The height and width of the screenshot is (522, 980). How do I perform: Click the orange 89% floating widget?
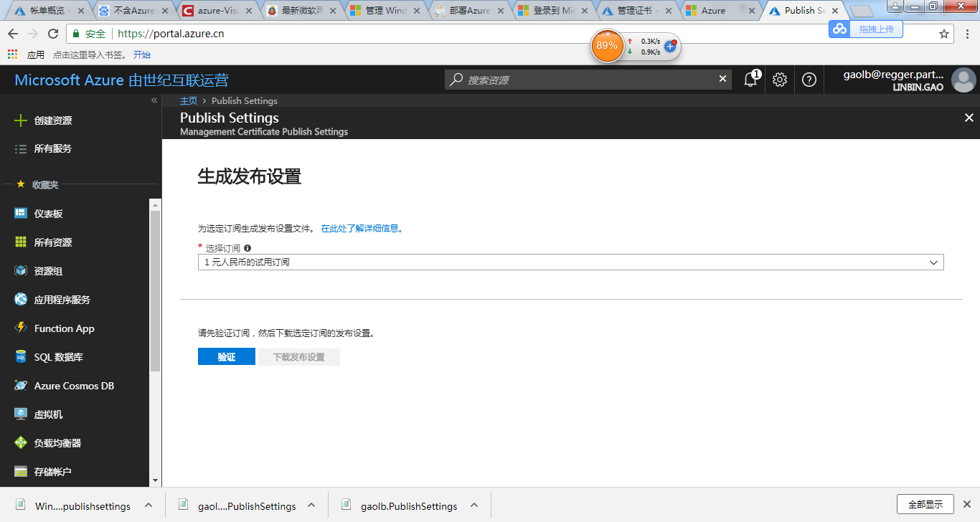tap(606, 45)
